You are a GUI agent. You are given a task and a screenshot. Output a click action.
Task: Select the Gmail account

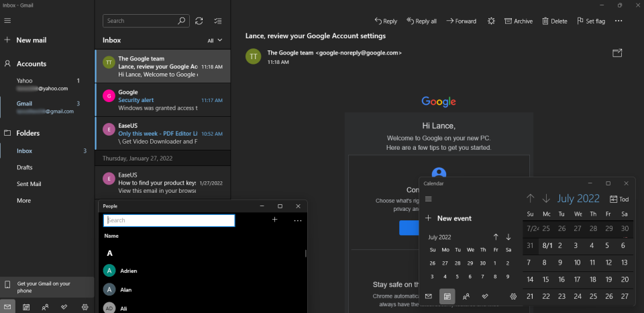47,107
